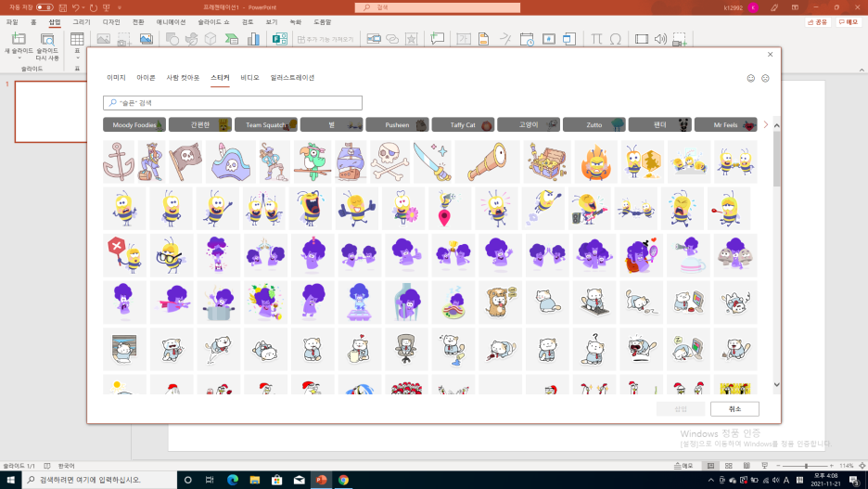This screenshot has width=868, height=489.
Task: Switch to 사람 컷아웃 tab
Action: click(183, 78)
